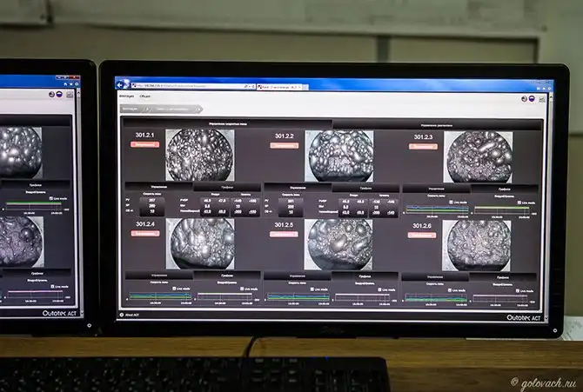
Task: Click the red status button under 301.2.2
Action: click(x=284, y=146)
